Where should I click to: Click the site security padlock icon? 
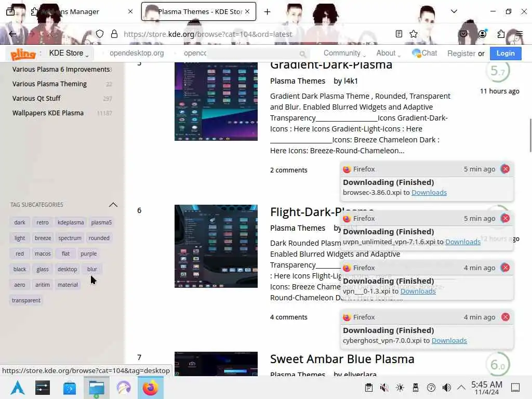coord(114,34)
